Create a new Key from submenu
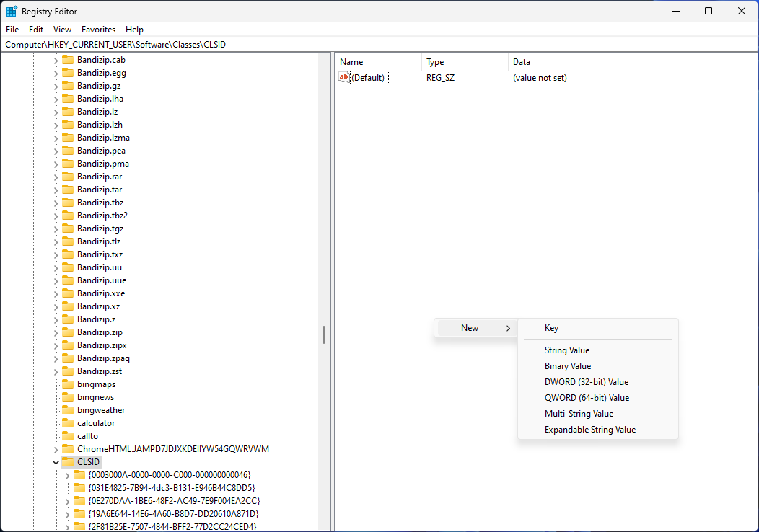The image size is (759, 532). click(x=598, y=328)
